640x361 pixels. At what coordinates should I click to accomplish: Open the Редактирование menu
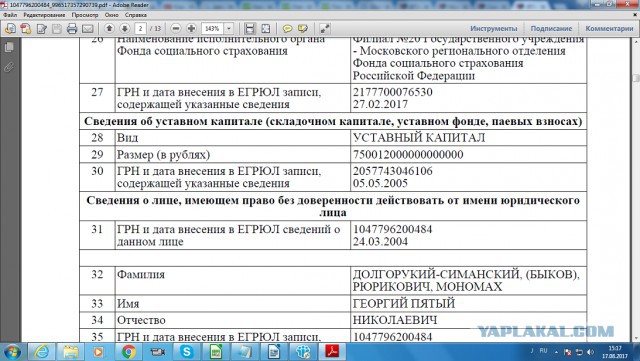click(x=44, y=15)
